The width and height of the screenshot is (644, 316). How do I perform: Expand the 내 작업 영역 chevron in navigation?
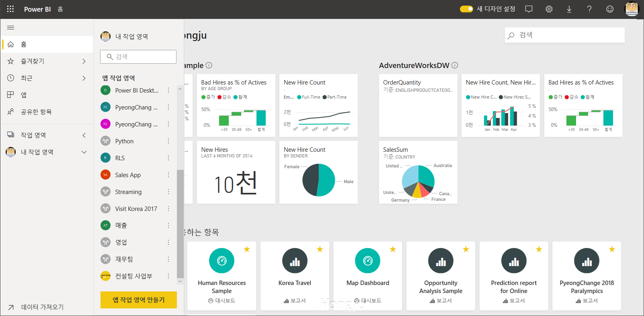[x=84, y=152]
